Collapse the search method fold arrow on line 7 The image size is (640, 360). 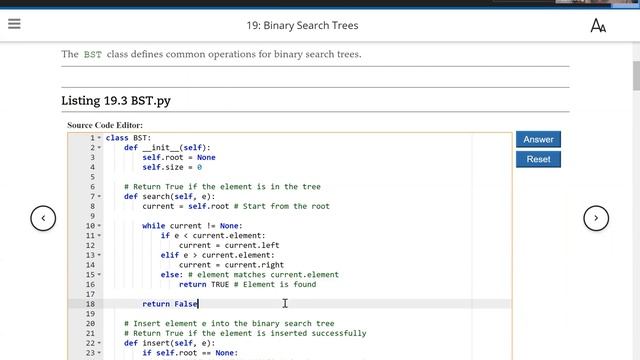(99, 196)
